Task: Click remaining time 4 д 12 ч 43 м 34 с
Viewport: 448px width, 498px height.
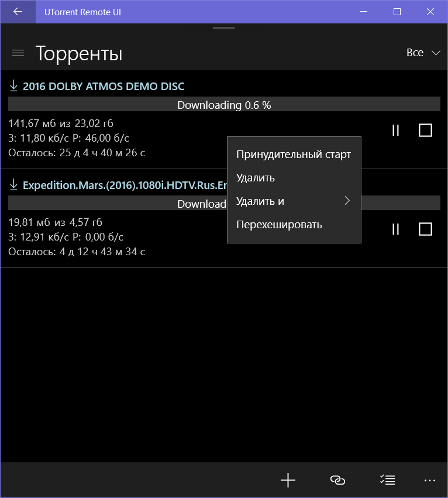Action: pos(102,252)
